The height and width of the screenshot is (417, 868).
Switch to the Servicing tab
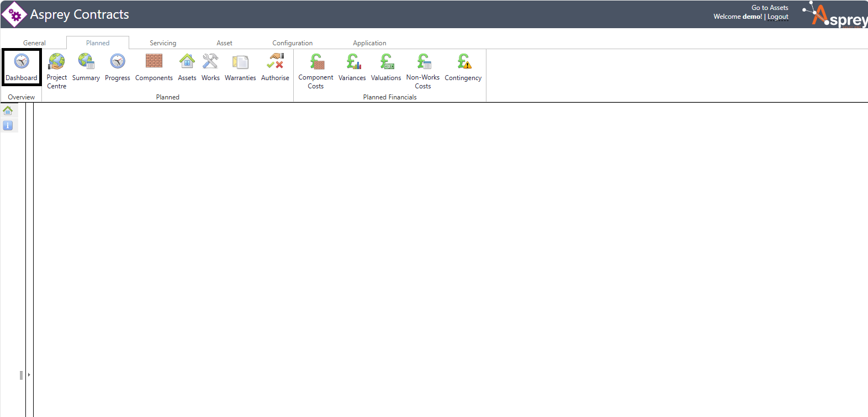pos(163,43)
